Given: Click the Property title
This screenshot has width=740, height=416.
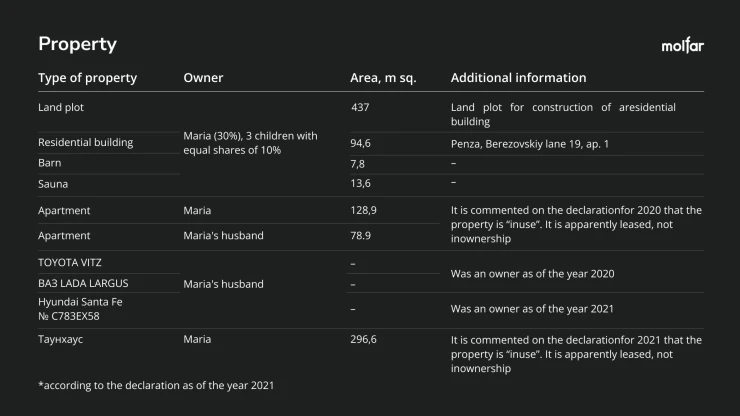Looking at the screenshot, I should [77, 44].
